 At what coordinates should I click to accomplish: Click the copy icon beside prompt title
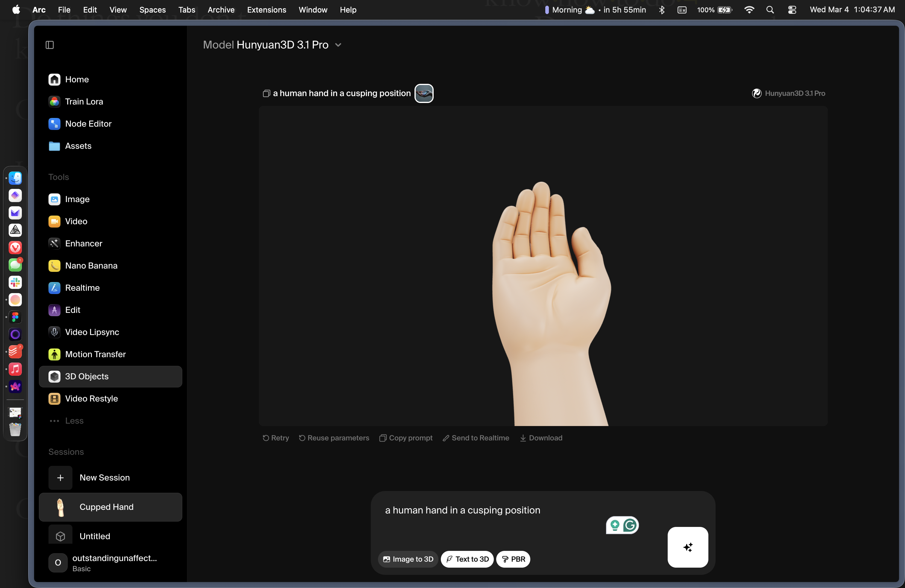(x=266, y=94)
